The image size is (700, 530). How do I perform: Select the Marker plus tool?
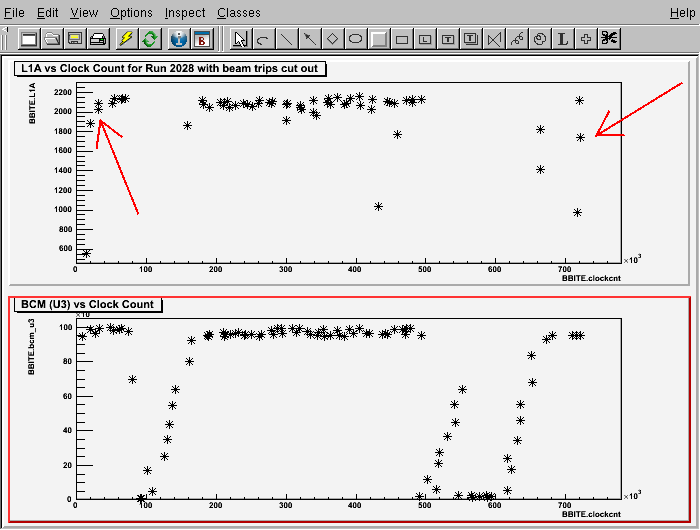click(586, 39)
